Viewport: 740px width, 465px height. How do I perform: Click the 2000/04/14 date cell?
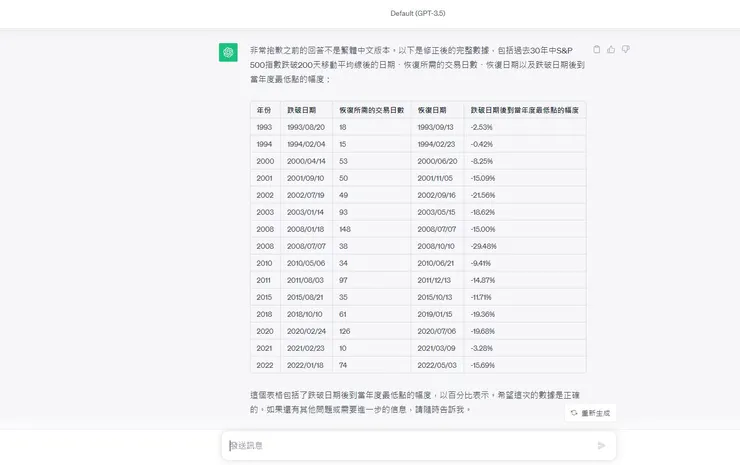pos(307,161)
